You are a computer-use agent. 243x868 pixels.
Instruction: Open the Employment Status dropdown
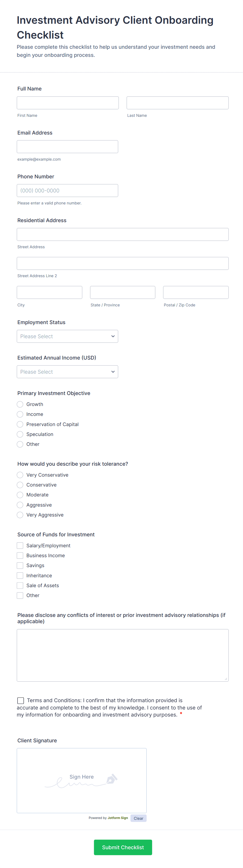[67, 336]
